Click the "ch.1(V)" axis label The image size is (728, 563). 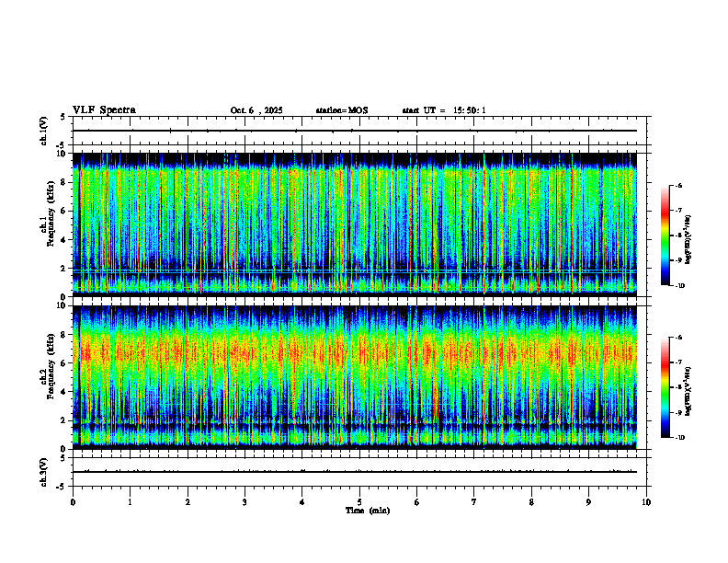44,131
